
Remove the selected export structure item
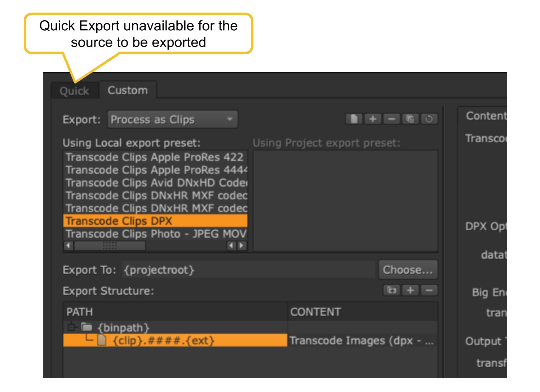click(429, 290)
